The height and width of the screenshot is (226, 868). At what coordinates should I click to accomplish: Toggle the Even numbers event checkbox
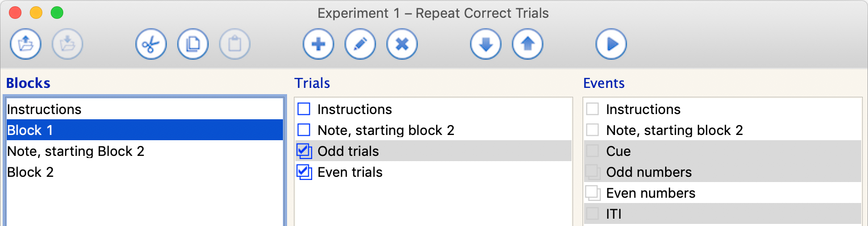pyautogui.click(x=592, y=193)
